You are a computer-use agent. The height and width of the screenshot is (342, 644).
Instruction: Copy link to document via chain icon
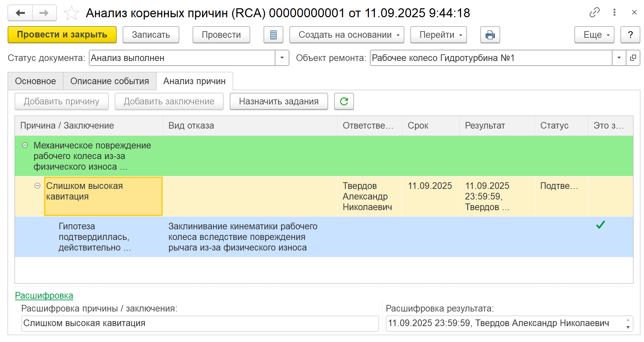click(x=594, y=13)
